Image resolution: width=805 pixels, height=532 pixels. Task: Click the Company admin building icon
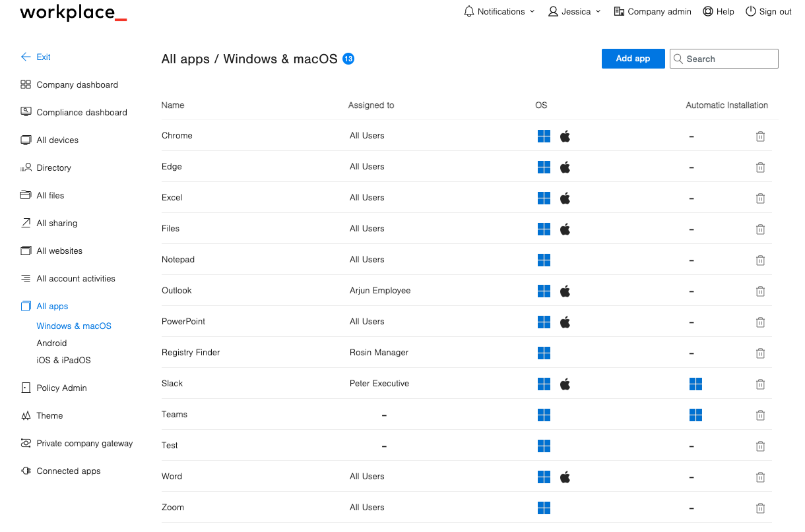pyautogui.click(x=621, y=11)
